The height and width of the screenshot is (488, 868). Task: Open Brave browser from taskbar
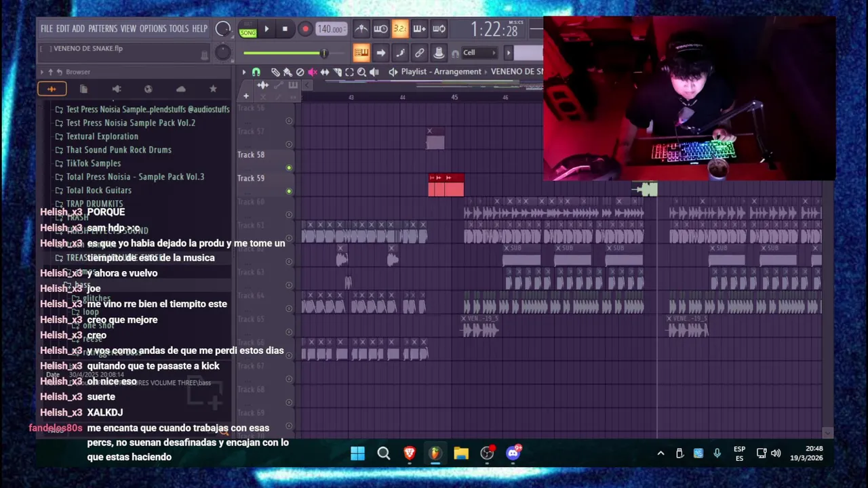[410, 453]
